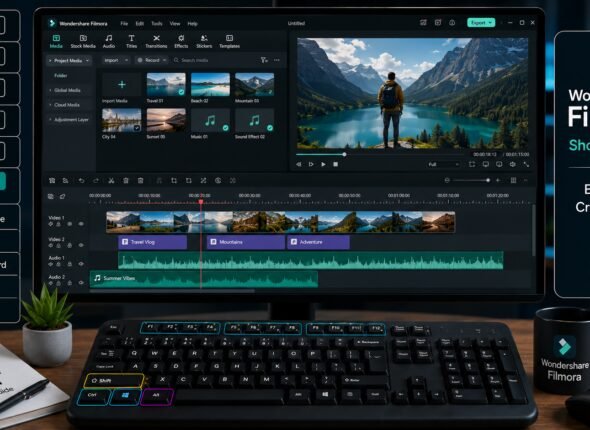Screen dimensions: 590x430
Task: Toggle Audio 2 track eye icon
Action: click(x=81, y=283)
